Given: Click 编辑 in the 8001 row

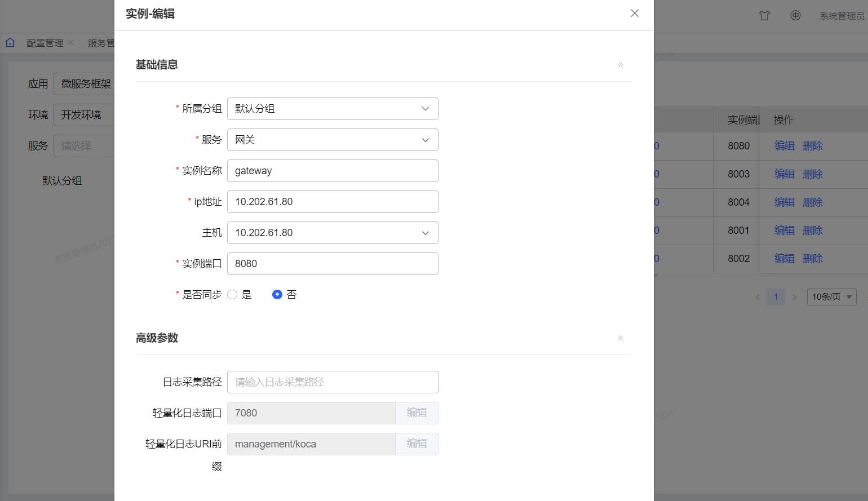Looking at the screenshot, I should (785, 230).
